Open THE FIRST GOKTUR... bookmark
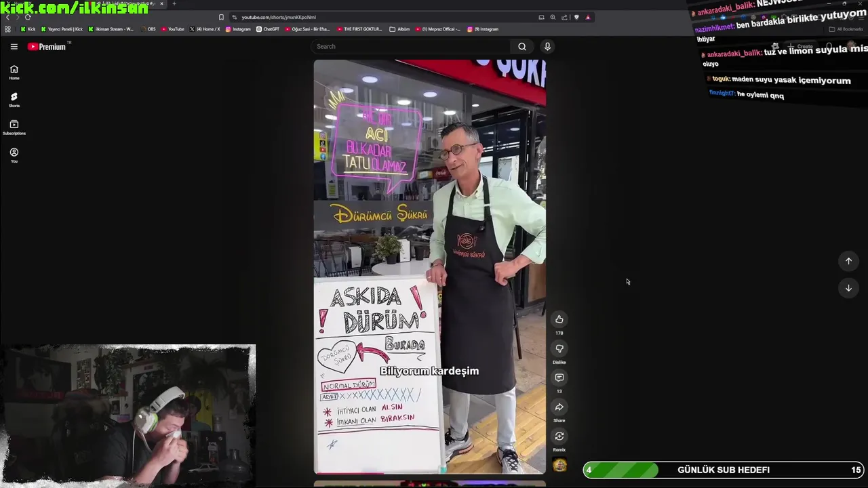Image resolution: width=868 pixels, height=488 pixels. tap(359, 29)
